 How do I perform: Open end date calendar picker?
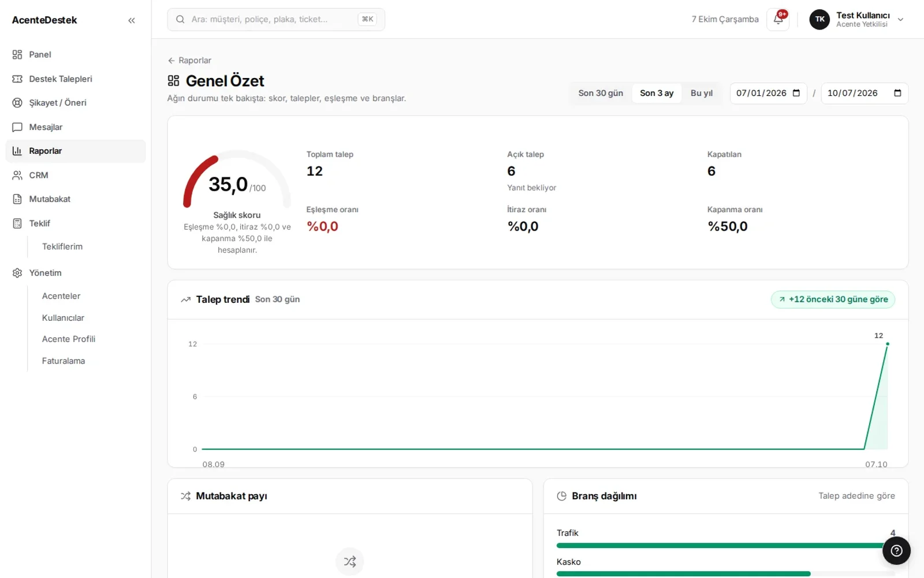click(x=897, y=93)
